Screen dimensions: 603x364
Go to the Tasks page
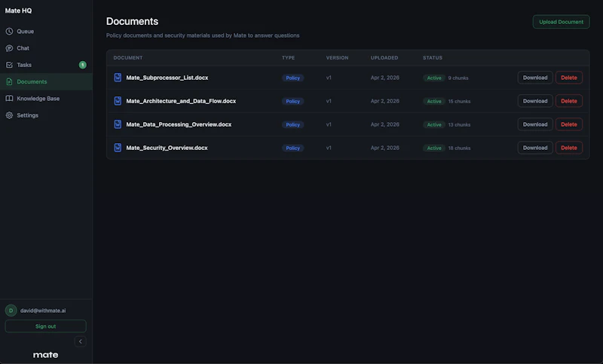pos(46,65)
